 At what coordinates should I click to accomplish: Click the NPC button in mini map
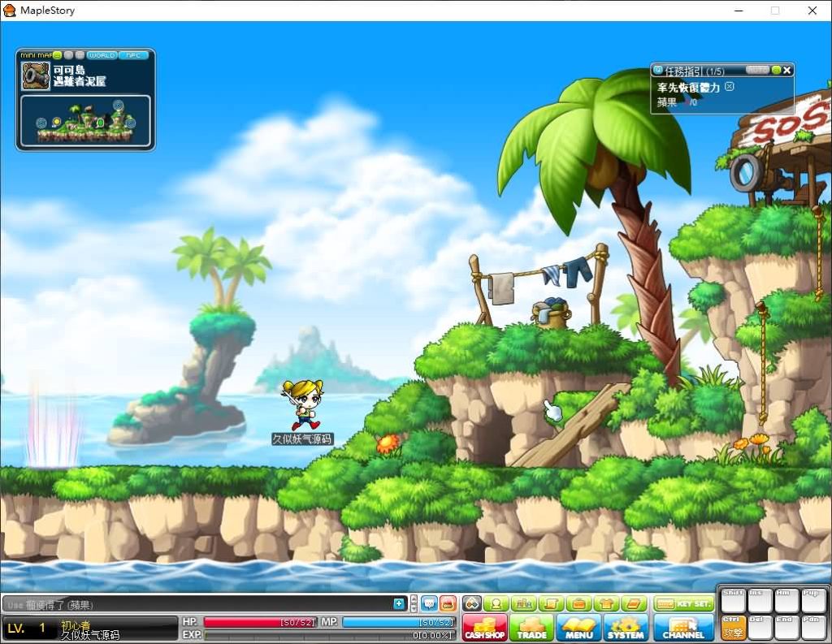[x=134, y=55]
